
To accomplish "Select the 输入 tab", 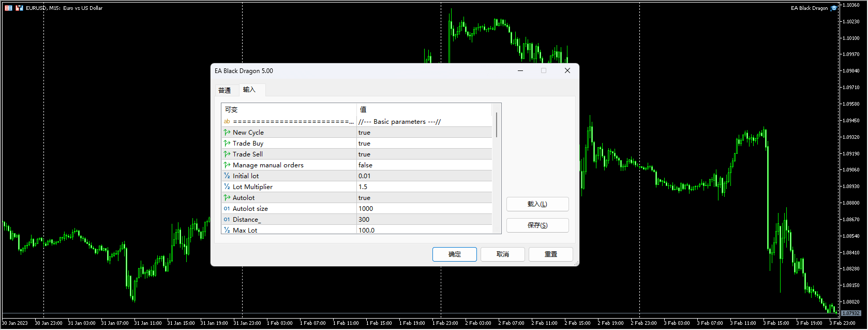I will coord(249,90).
